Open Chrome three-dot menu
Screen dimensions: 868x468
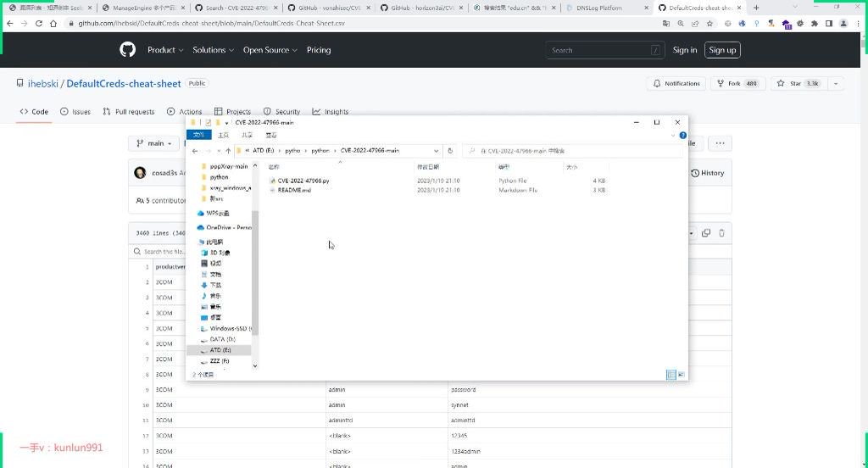pos(858,23)
